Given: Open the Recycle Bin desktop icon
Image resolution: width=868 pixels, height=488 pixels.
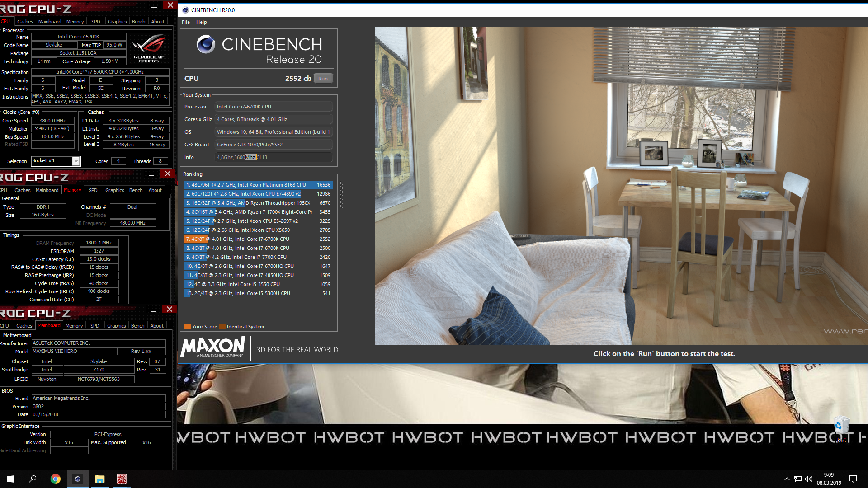Looking at the screenshot, I should [x=841, y=429].
